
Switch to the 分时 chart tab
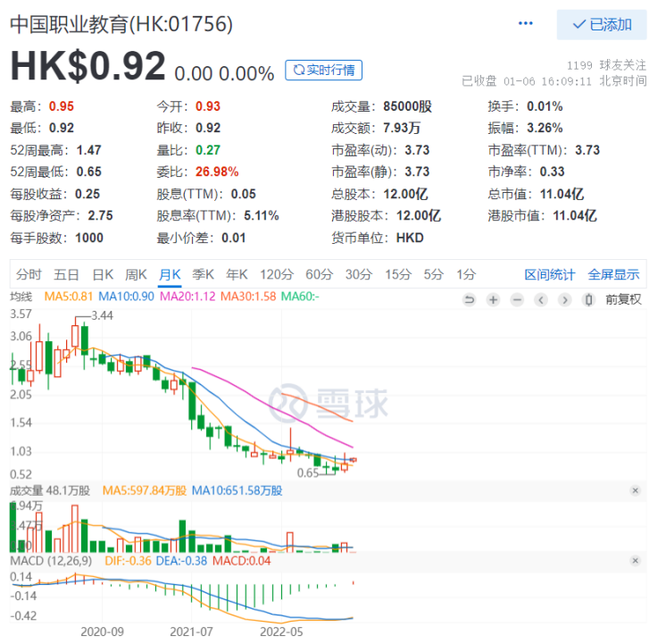[x=29, y=274]
